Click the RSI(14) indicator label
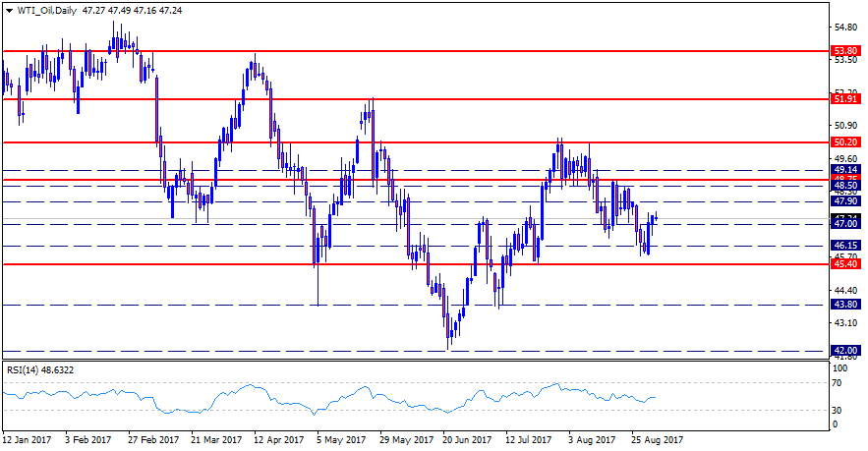Image resolution: width=868 pixels, height=451 pixels. pos(28,370)
